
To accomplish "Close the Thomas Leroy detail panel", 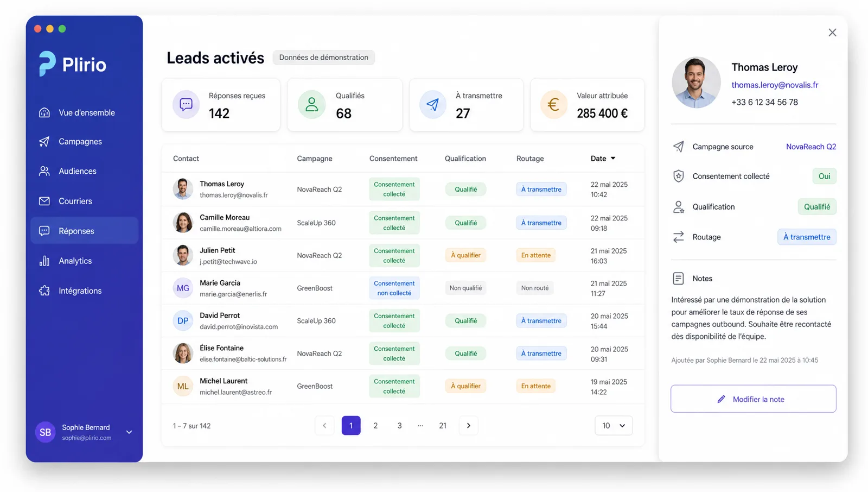I will (x=832, y=33).
